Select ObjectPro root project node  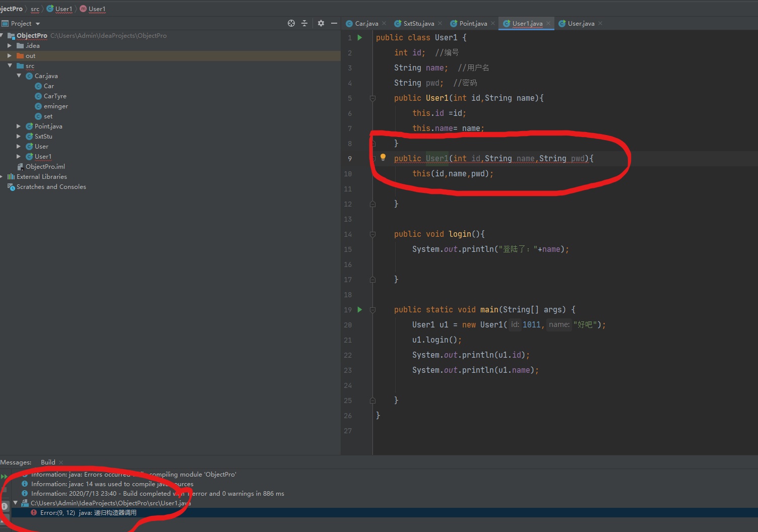pos(32,36)
